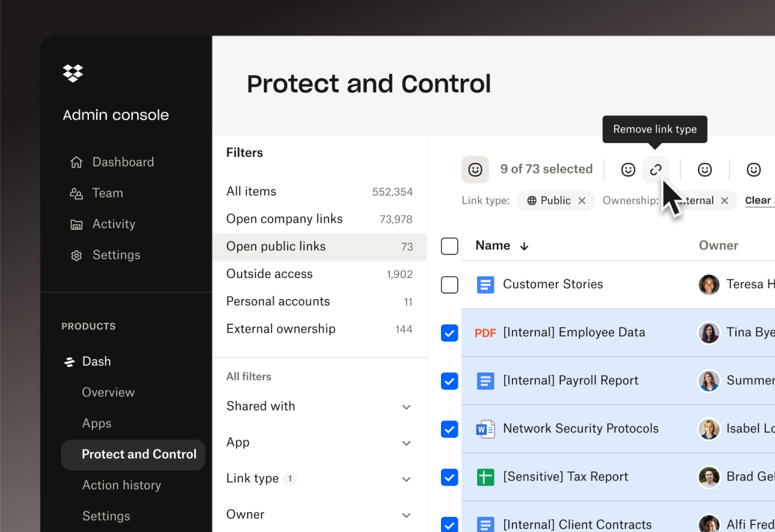This screenshot has height=532, width=775.
Task: Select the Open company links filter
Action: tap(319, 219)
